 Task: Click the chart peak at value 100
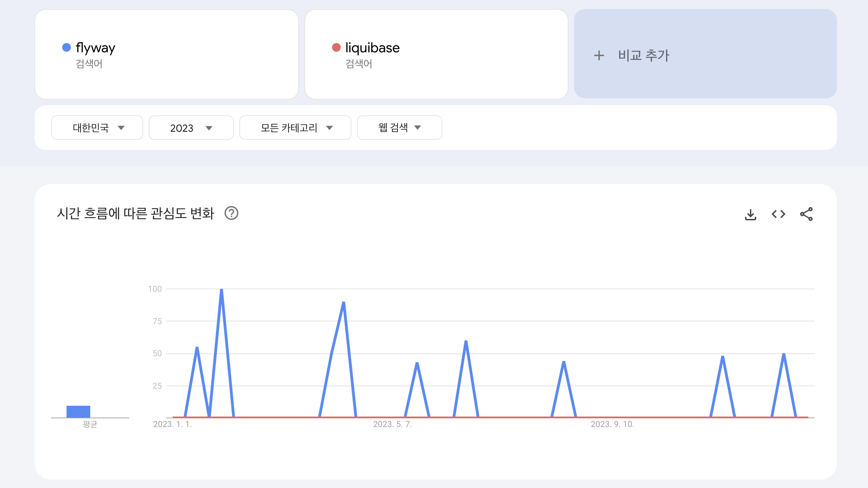(x=222, y=290)
